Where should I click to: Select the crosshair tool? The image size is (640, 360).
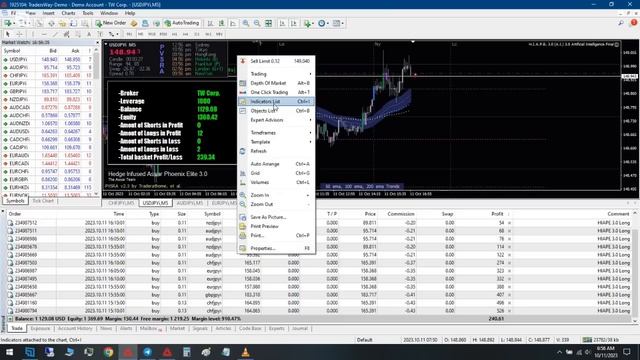(x=19, y=34)
